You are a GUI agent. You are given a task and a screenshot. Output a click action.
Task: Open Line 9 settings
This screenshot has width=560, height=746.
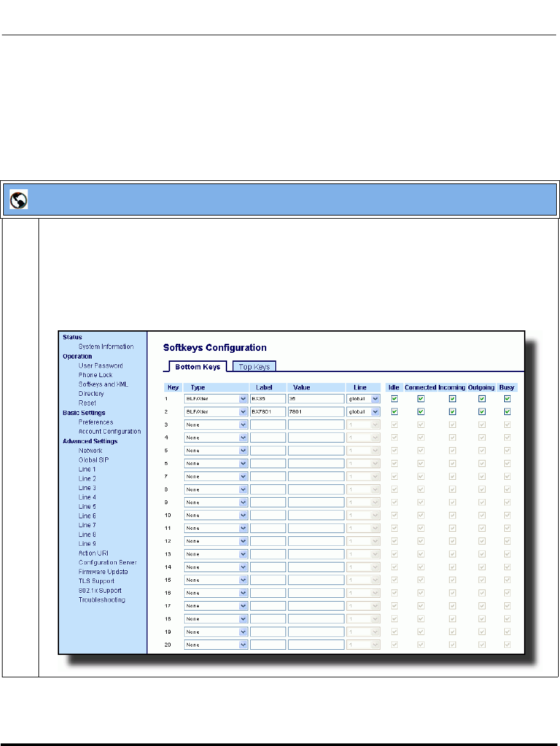tap(87, 544)
